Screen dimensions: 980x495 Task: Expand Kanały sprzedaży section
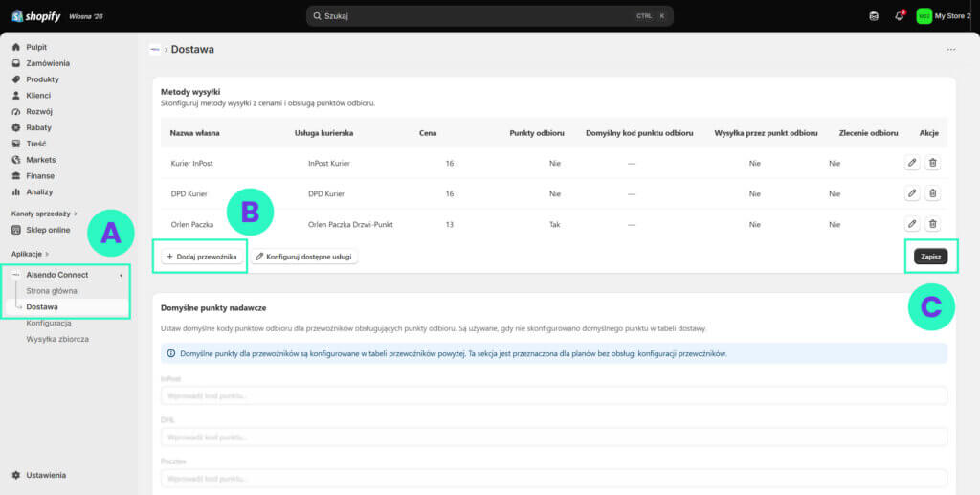(x=44, y=214)
